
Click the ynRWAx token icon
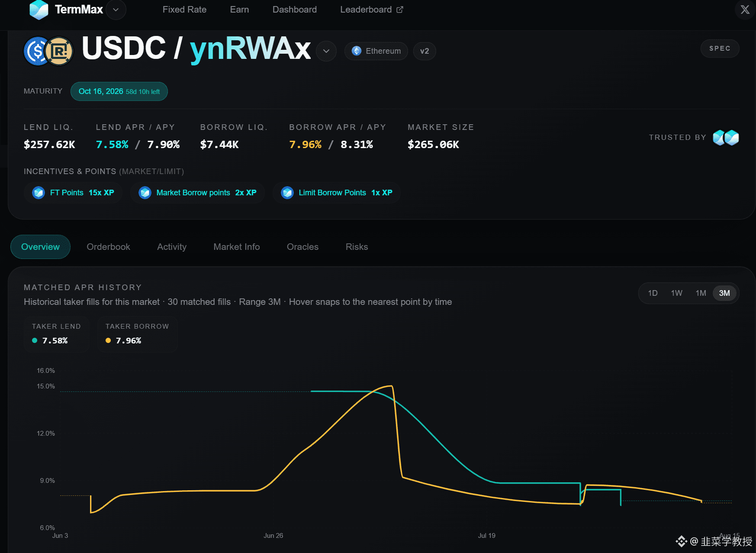click(x=59, y=51)
